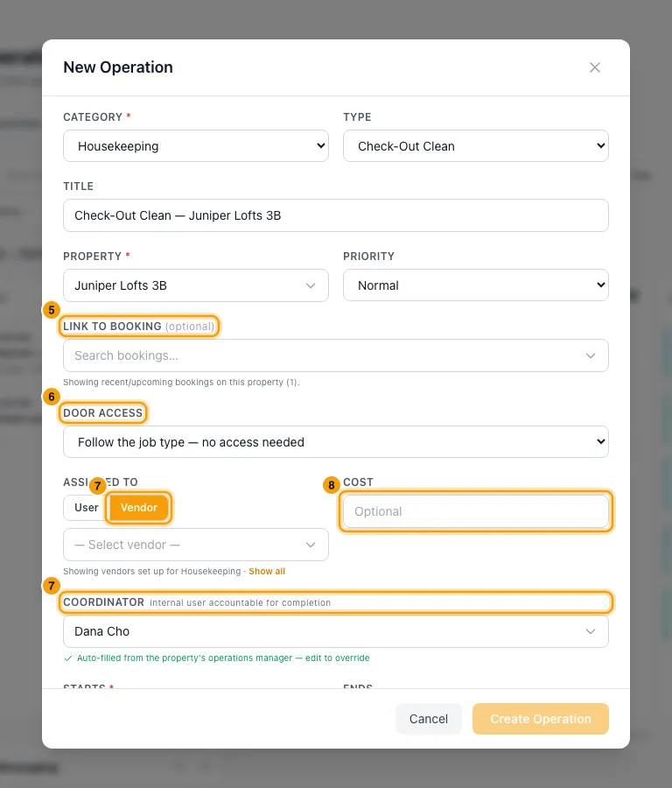Click the Search bookings field
The width and height of the screenshot is (672, 788).
[x=335, y=355]
